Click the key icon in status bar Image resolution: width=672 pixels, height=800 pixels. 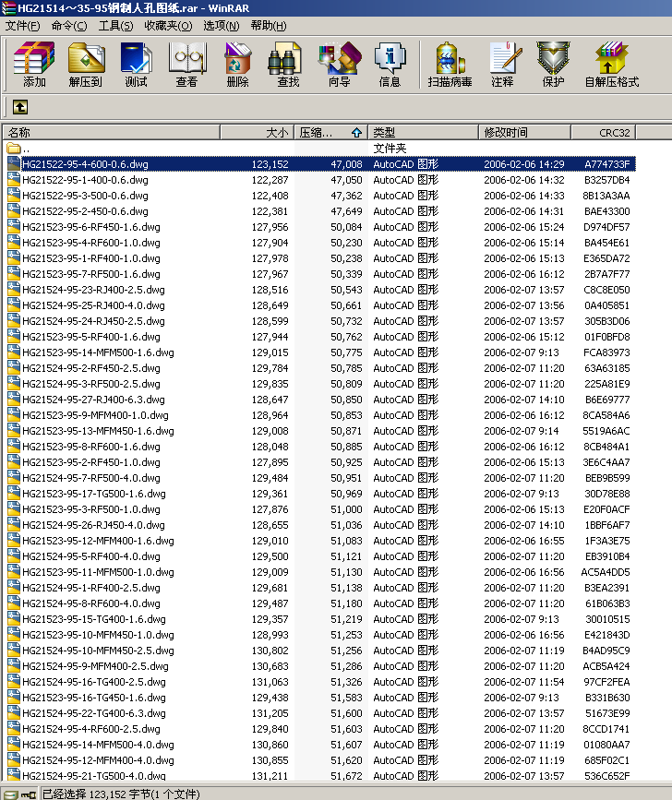(28, 794)
